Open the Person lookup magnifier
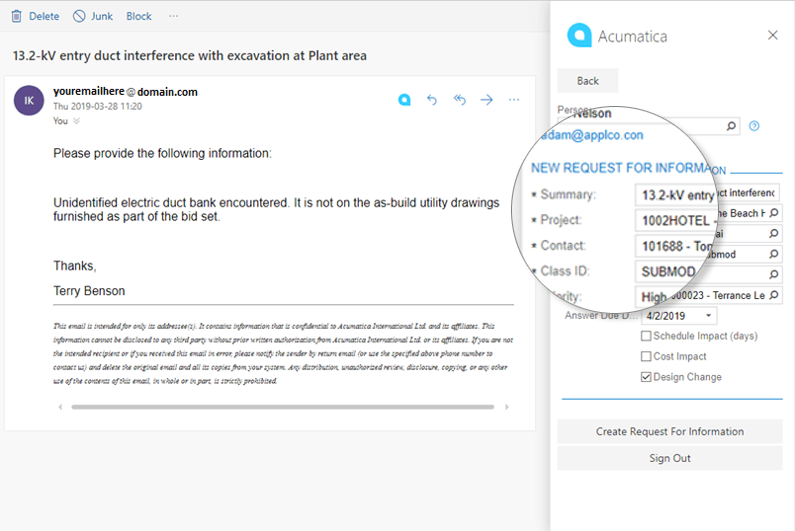The width and height of the screenshot is (795, 531). (x=731, y=126)
